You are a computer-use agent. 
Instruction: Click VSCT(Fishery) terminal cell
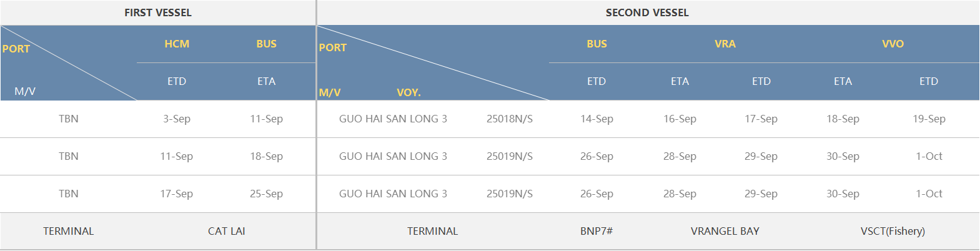(893, 231)
